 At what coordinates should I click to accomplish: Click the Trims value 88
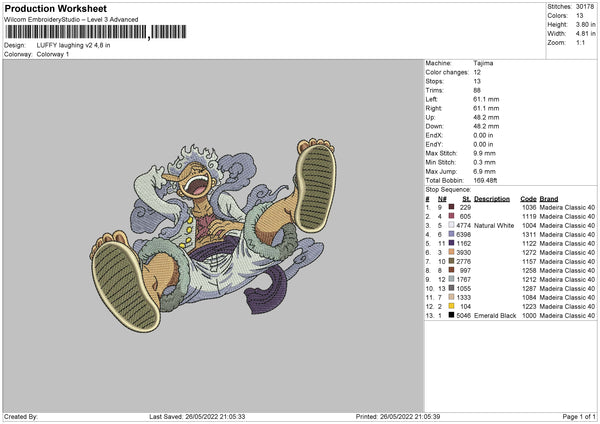477,90
